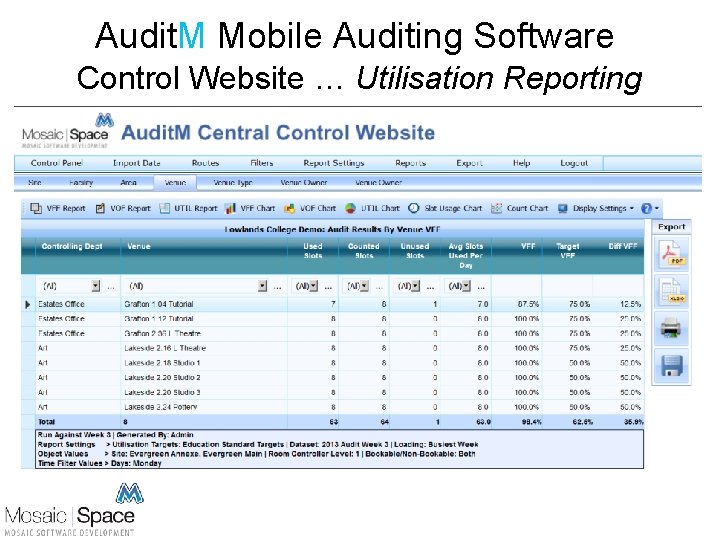Screen dimensions: 720x540
Task: Click the 12.5% Diff VFF value
Action: pyautogui.click(x=630, y=304)
